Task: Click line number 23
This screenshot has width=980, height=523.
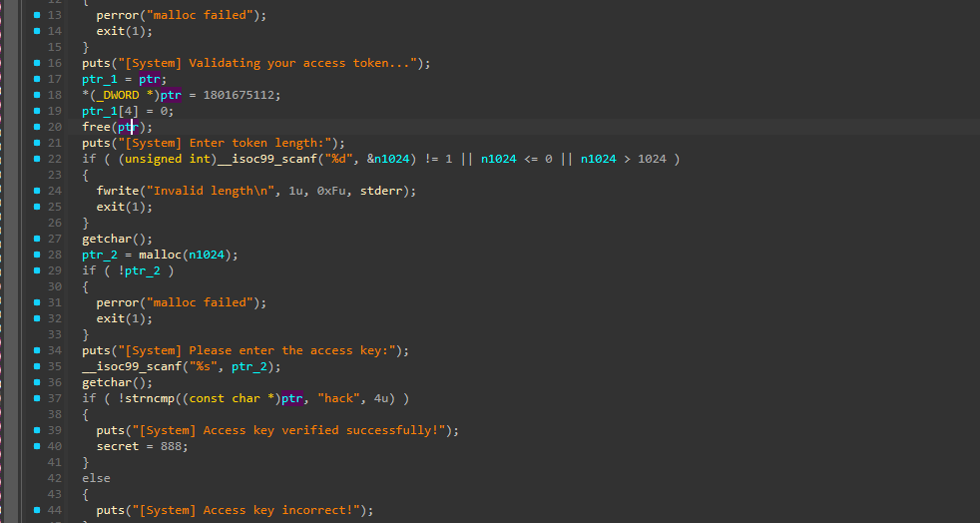Action: 54,175
